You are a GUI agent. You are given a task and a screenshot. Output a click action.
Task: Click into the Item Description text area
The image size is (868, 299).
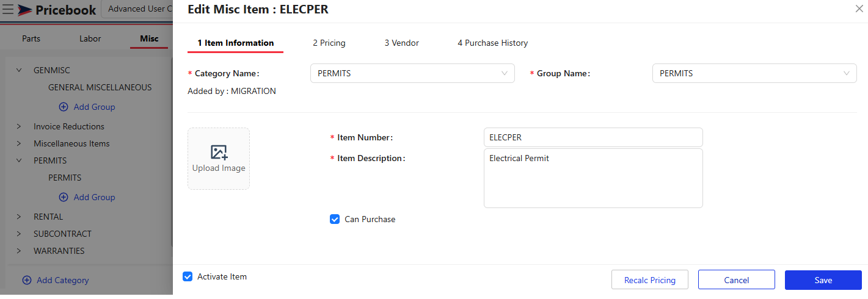[593, 178]
